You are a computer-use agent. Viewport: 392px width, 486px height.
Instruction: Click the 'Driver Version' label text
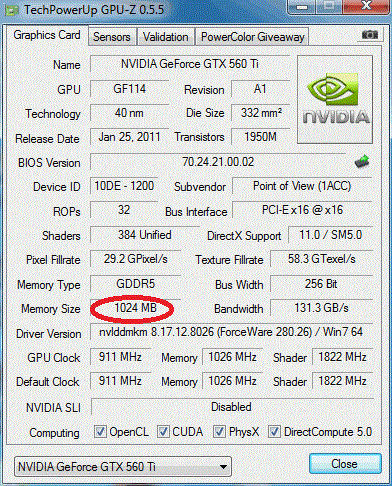click(x=49, y=334)
